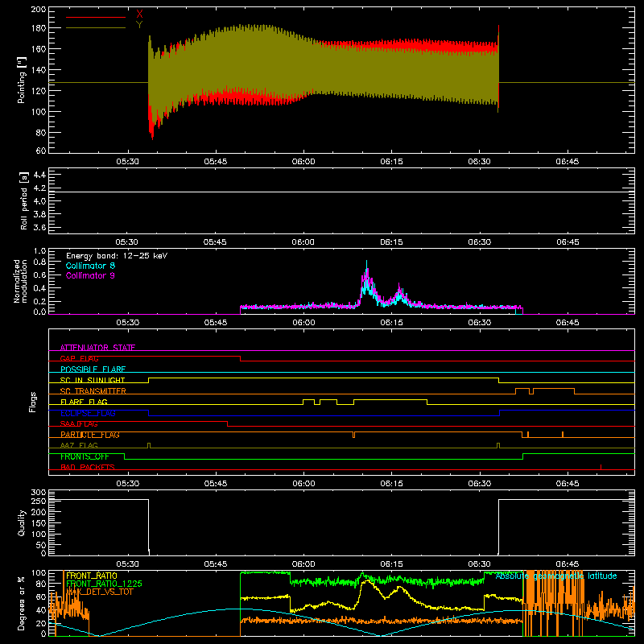Image resolution: width=644 pixels, height=644 pixels.
Task: Select the magenta Collimator 9 legend entry
Action: pyautogui.click(x=90, y=275)
